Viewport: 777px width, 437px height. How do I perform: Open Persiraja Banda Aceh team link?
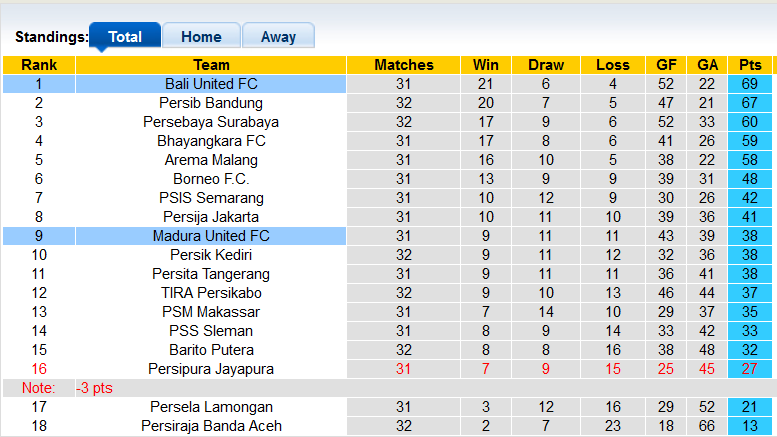[x=211, y=426]
